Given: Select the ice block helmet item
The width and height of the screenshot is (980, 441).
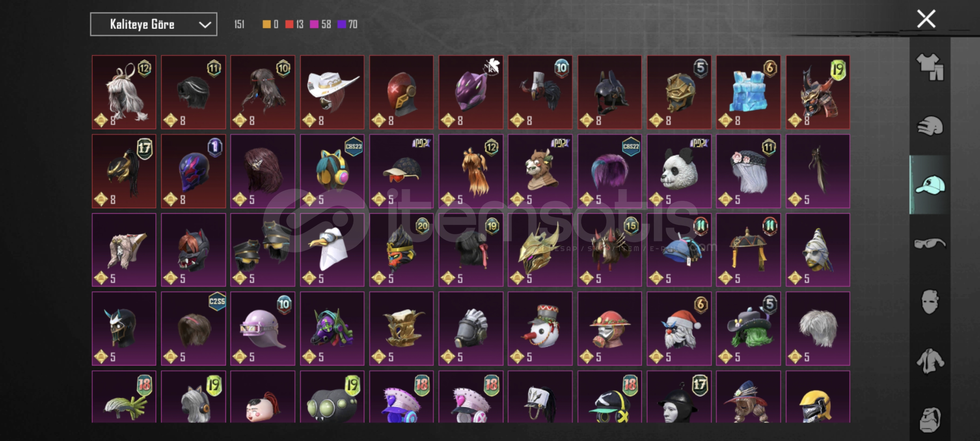Looking at the screenshot, I should (748, 92).
